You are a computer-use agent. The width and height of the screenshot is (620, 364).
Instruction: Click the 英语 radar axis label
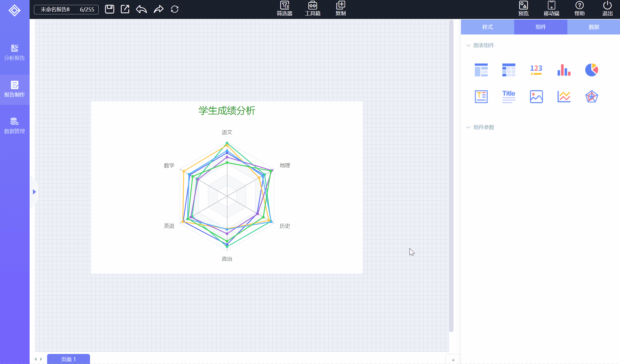[169, 226]
